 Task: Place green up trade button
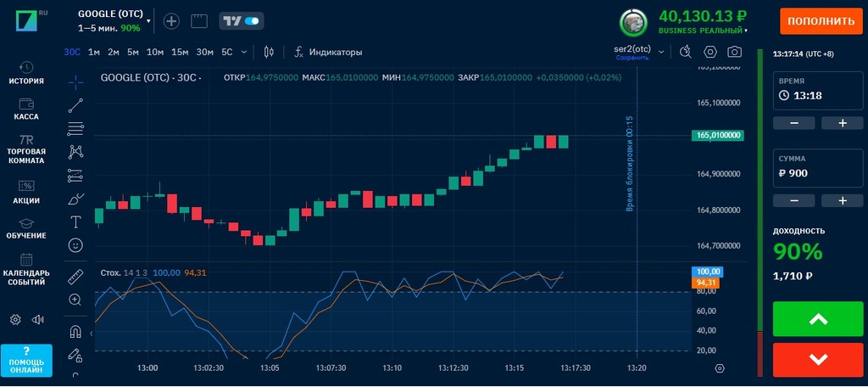point(818,319)
